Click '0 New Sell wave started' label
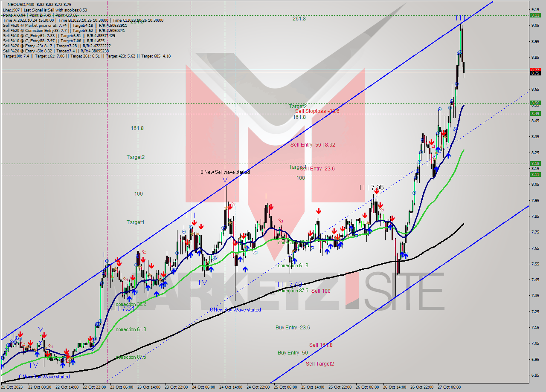This screenshot has height=392, width=546. coord(225,172)
